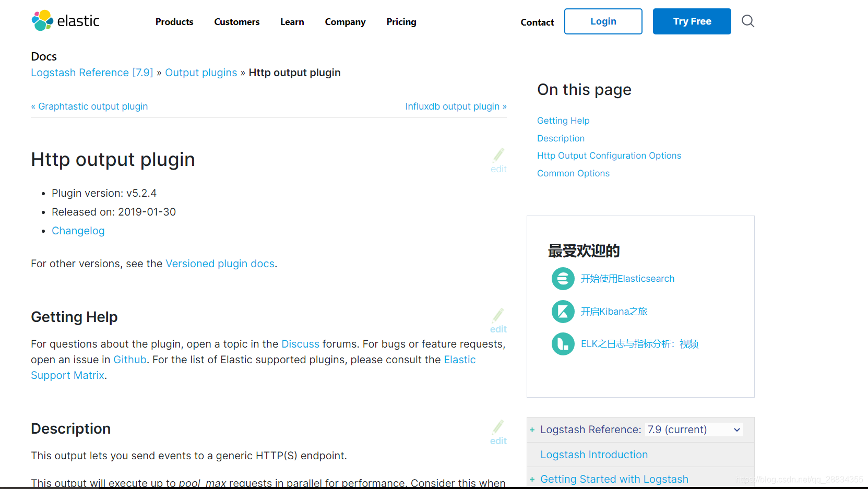Click the Logs icon next to ELK video link

tap(563, 344)
